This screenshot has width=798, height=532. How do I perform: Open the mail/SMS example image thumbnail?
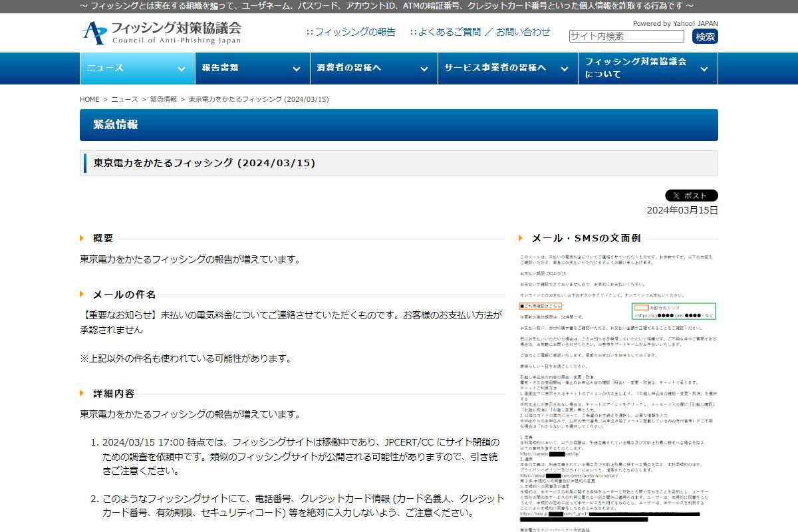click(x=618, y=392)
